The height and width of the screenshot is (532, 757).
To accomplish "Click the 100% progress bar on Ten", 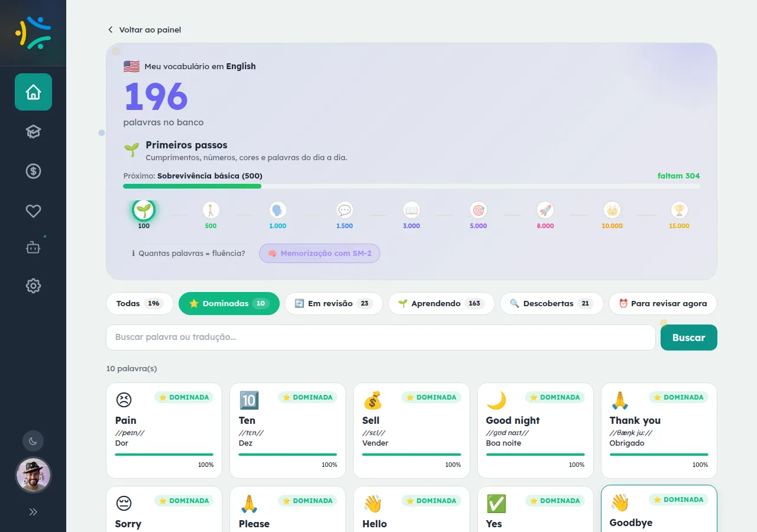I will [288, 455].
